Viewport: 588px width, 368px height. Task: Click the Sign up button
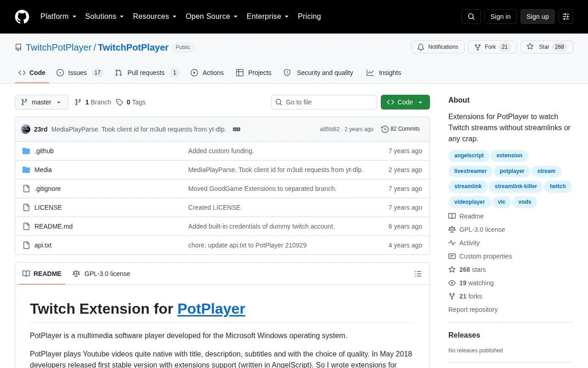[x=537, y=17]
